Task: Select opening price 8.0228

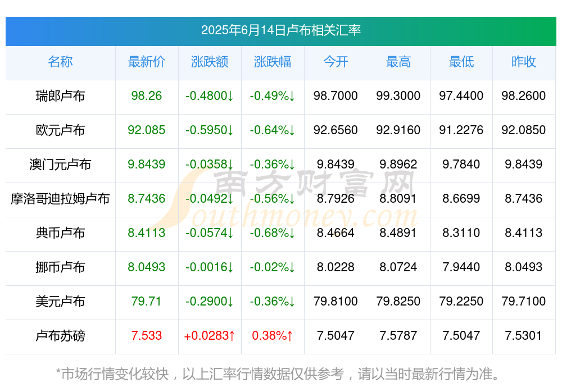Action: (x=336, y=267)
